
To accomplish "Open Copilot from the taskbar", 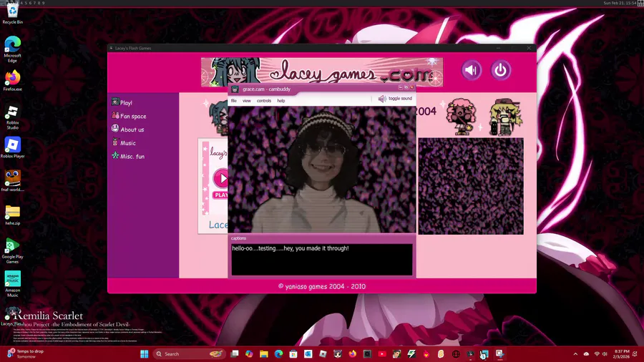I will [x=249, y=354].
